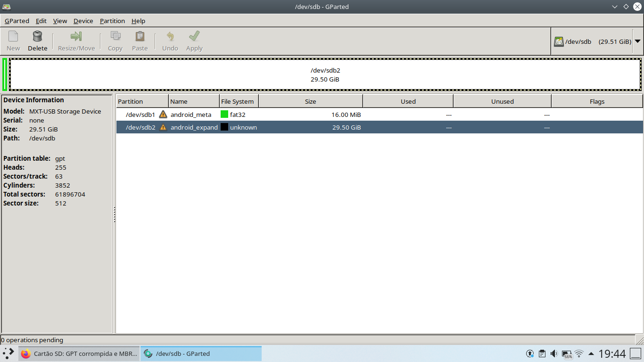
Task: Click the /dev/sdb2 warning triangle icon
Action: (163, 127)
